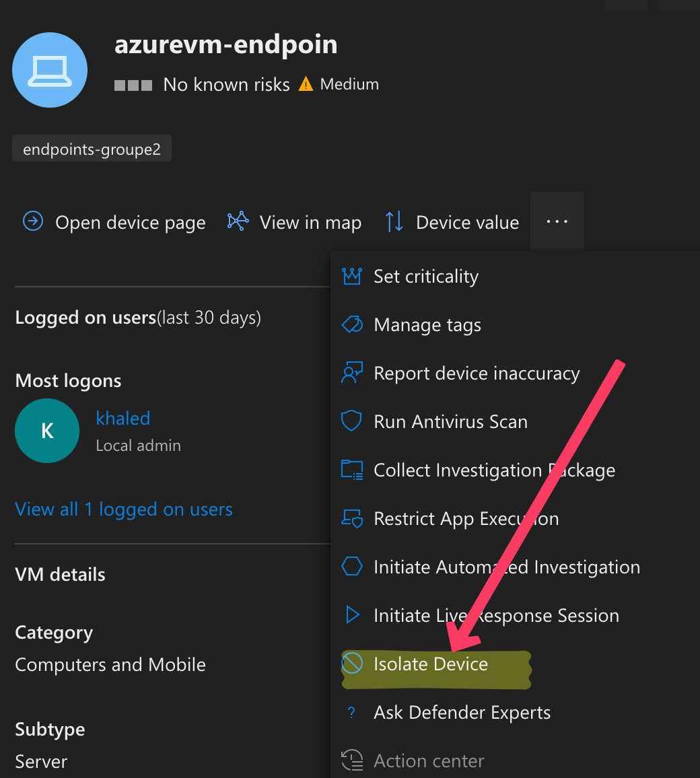The height and width of the screenshot is (778, 700).
Task: Click the crown icon for Set criticality
Action: pos(352,276)
